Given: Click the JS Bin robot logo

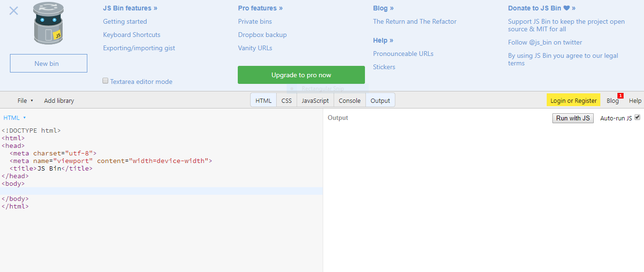Looking at the screenshot, I should 48,24.
